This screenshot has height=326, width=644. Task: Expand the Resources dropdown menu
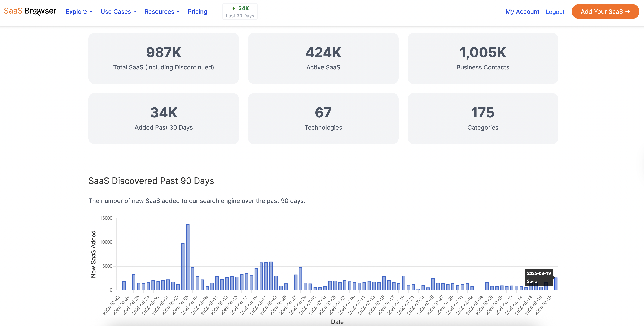coord(162,11)
